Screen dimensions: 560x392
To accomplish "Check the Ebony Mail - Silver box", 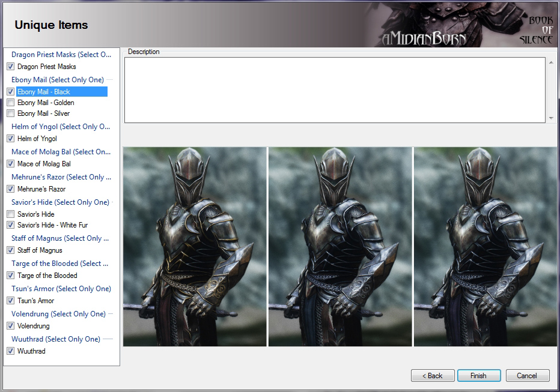I will click(11, 113).
